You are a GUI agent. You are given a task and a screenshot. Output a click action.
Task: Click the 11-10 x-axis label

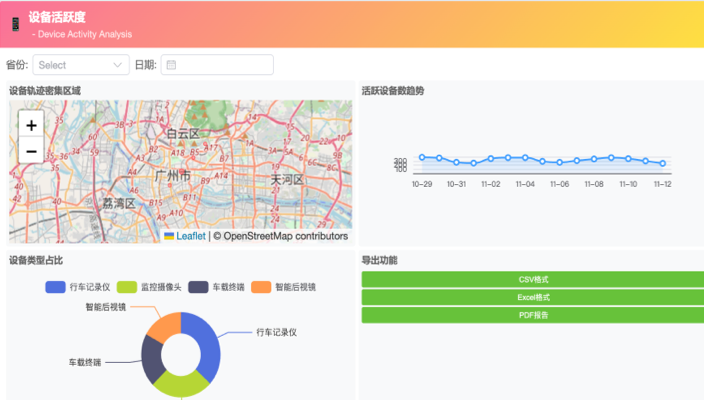click(628, 184)
